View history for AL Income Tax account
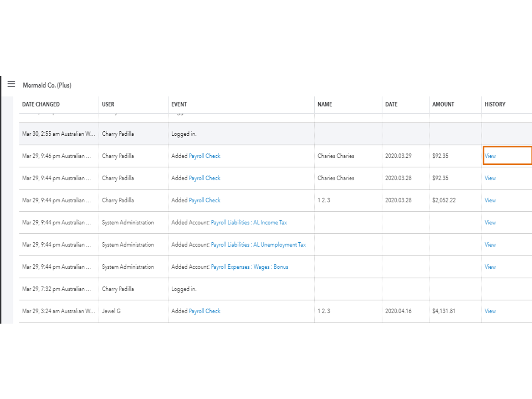 pos(490,223)
